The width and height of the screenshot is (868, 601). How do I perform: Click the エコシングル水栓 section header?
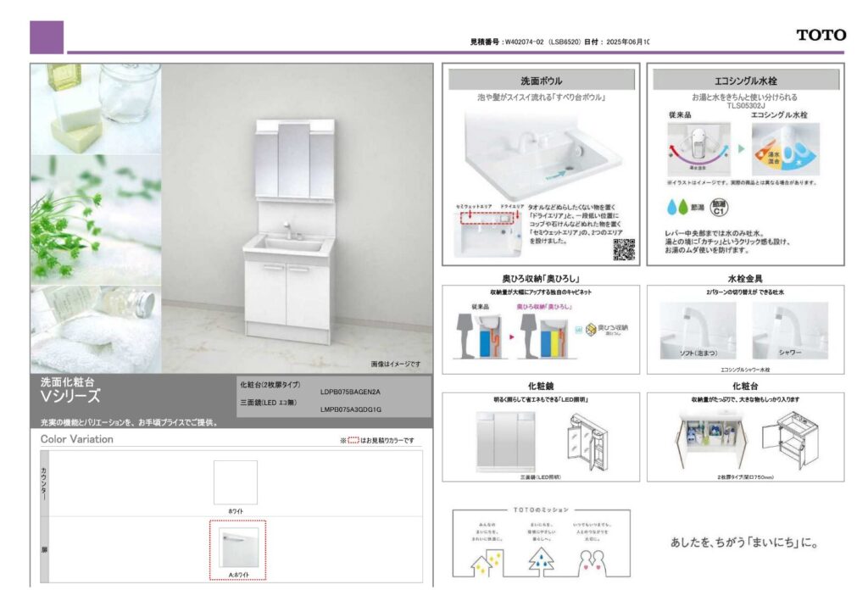[x=745, y=81]
